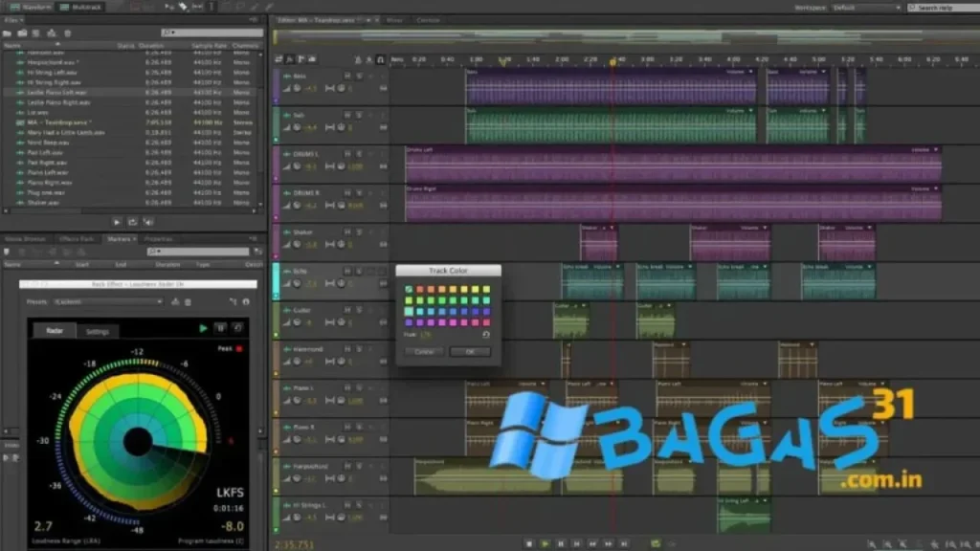Click the import file icon in Files panel
This screenshot has height=551, width=980.
tap(23, 33)
